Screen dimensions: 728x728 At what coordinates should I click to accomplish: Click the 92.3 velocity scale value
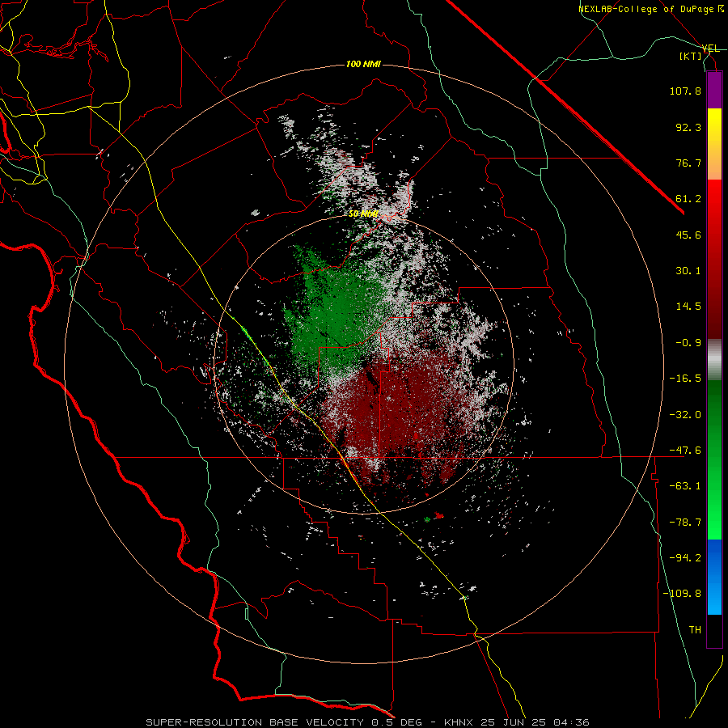pyautogui.click(x=688, y=127)
